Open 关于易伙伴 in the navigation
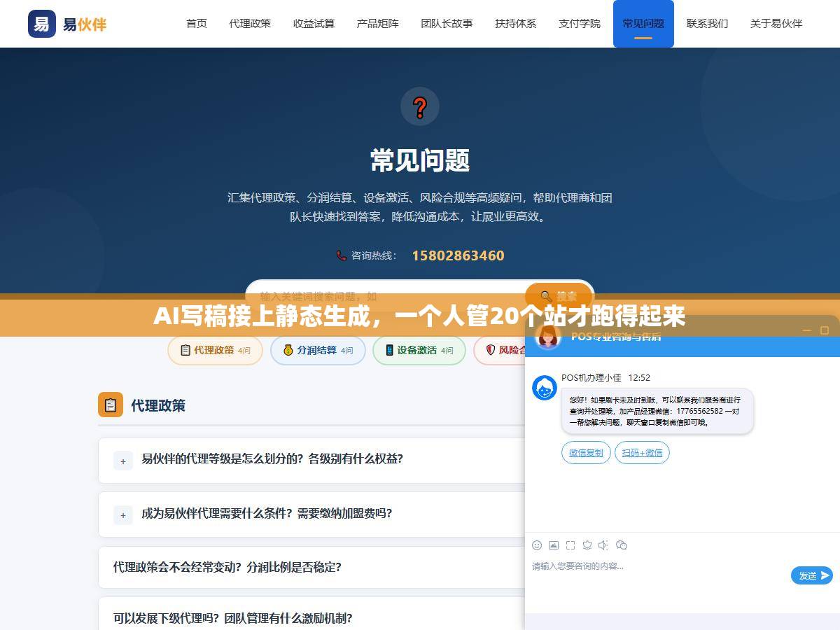This screenshot has height=630, width=840. [776, 24]
